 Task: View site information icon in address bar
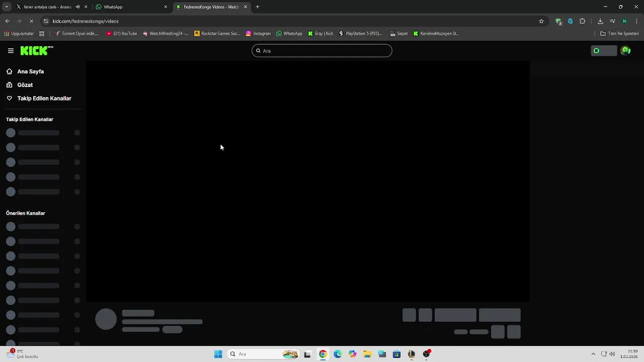pos(46,21)
